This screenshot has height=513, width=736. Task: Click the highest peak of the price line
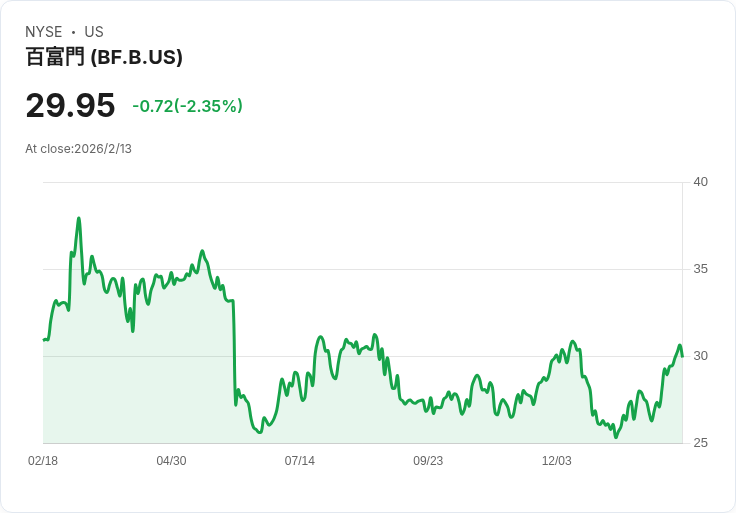pos(79,218)
